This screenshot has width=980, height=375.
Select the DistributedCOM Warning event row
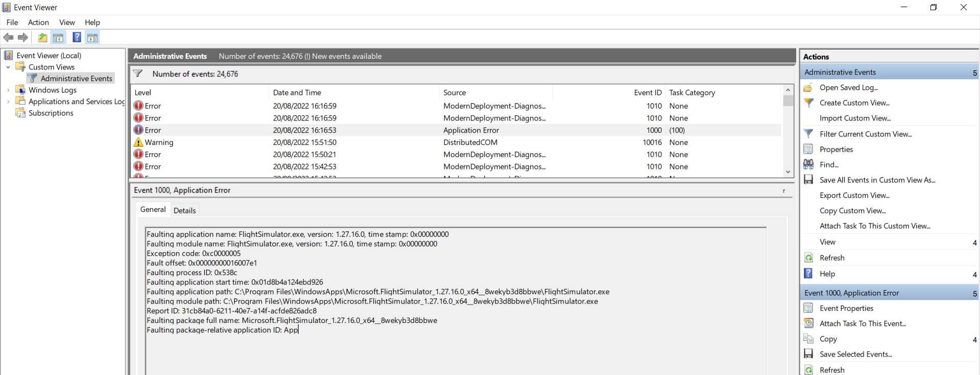point(456,143)
